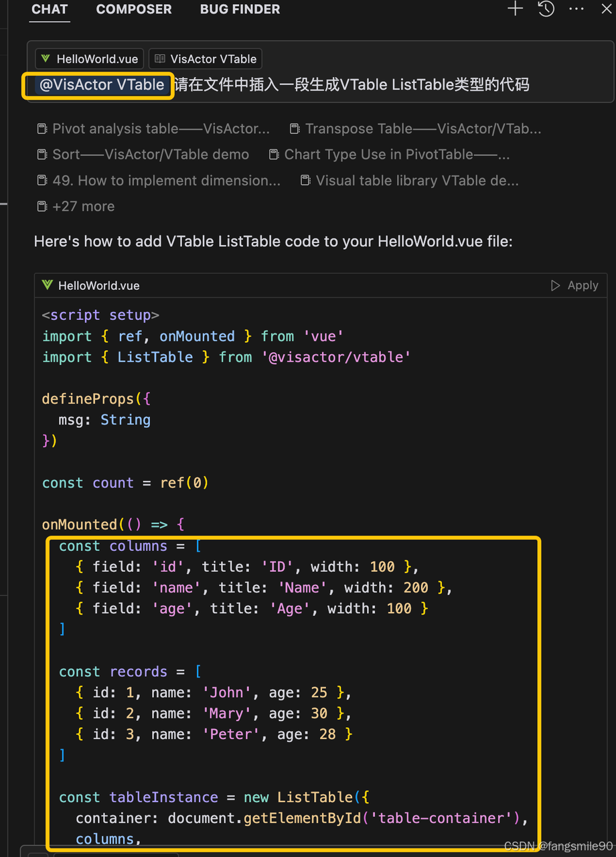Click the document icon beside Pivot analysis table
This screenshot has width=616, height=857.
42,129
